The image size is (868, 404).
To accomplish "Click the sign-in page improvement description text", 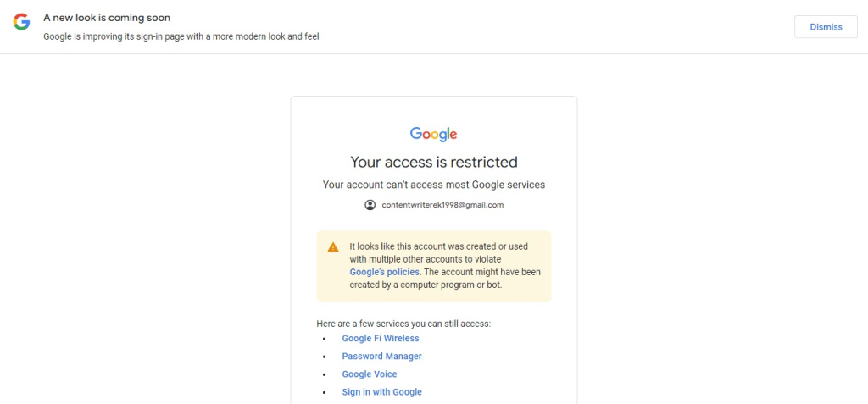I will coord(181,37).
